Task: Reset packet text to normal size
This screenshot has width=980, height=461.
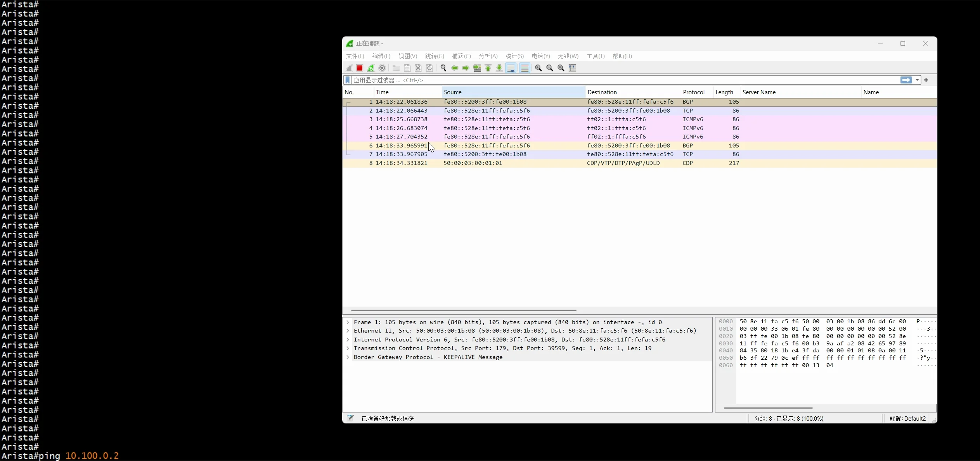Action: [x=561, y=68]
